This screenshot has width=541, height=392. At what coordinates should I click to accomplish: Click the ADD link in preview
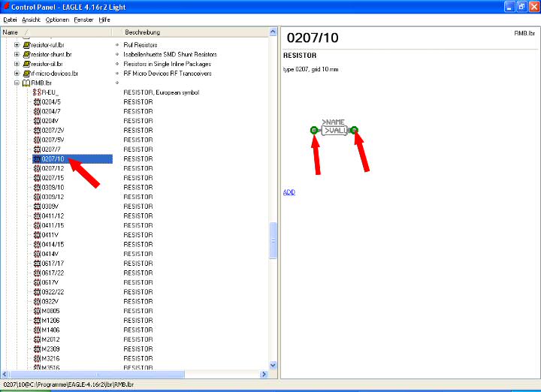coord(289,192)
